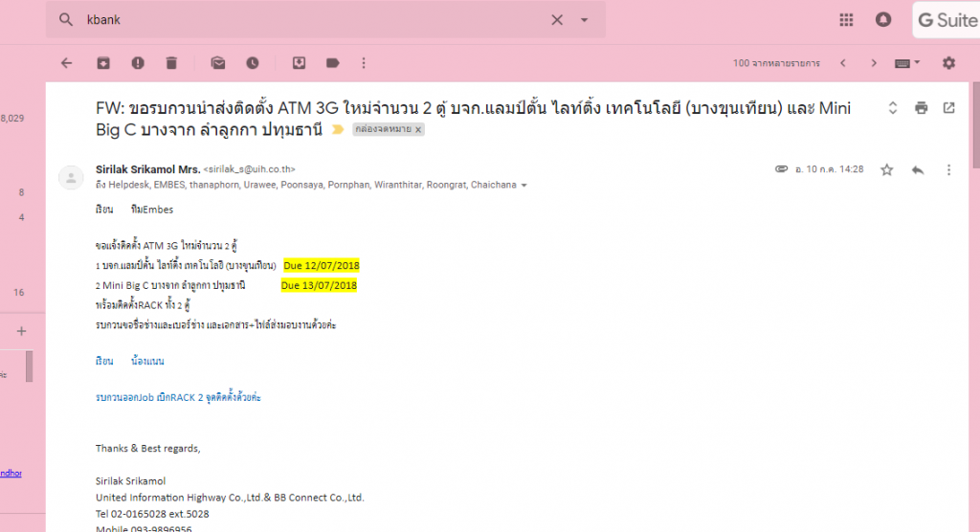
Task: Click sirilak_s@uih.co.th address
Action: (x=250, y=169)
